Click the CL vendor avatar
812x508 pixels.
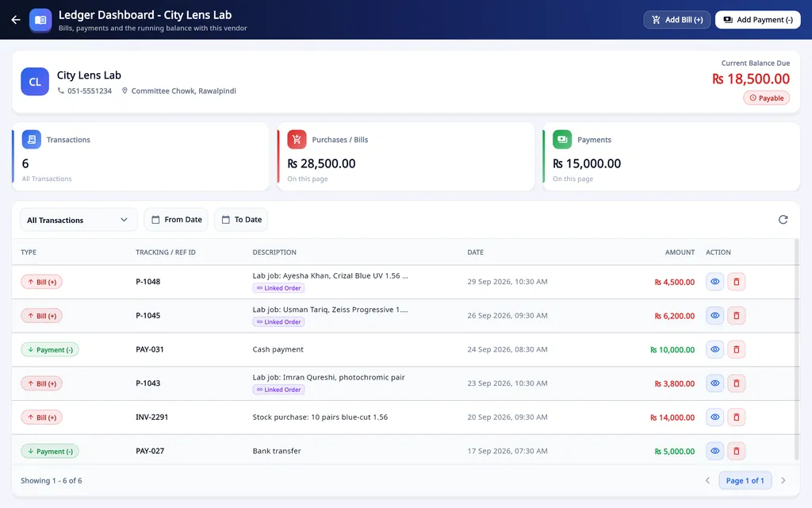click(35, 82)
